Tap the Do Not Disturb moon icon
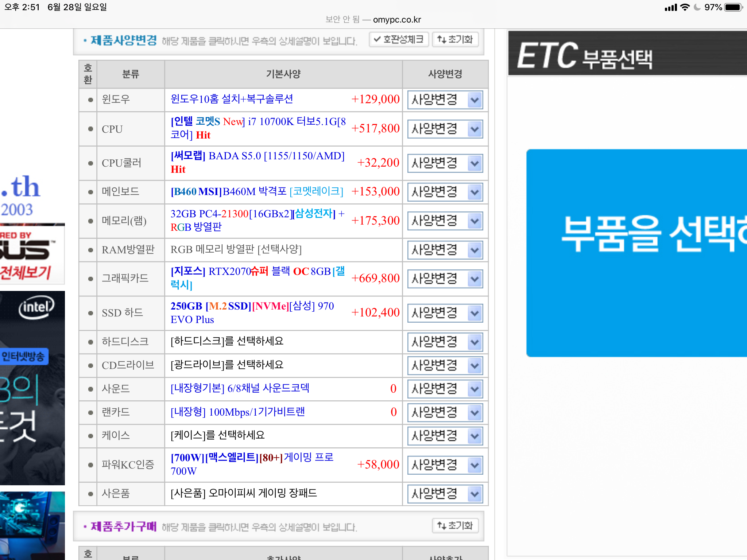The height and width of the screenshot is (560, 747). coord(697,7)
